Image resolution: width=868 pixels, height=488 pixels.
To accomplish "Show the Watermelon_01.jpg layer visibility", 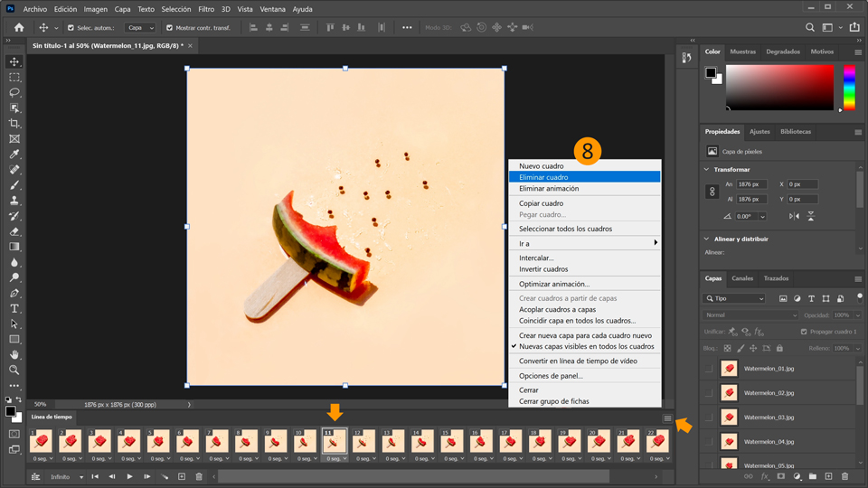I will pyautogui.click(x=710, y=369).
